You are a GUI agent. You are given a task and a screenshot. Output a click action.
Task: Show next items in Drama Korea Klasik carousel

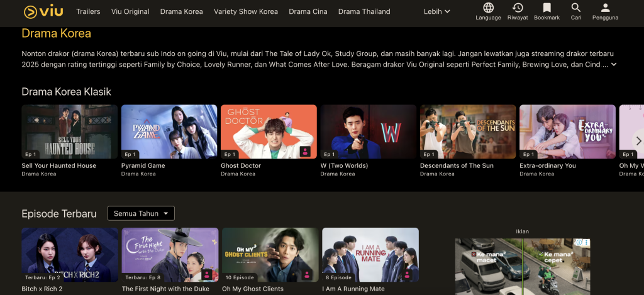coord(638,141)
